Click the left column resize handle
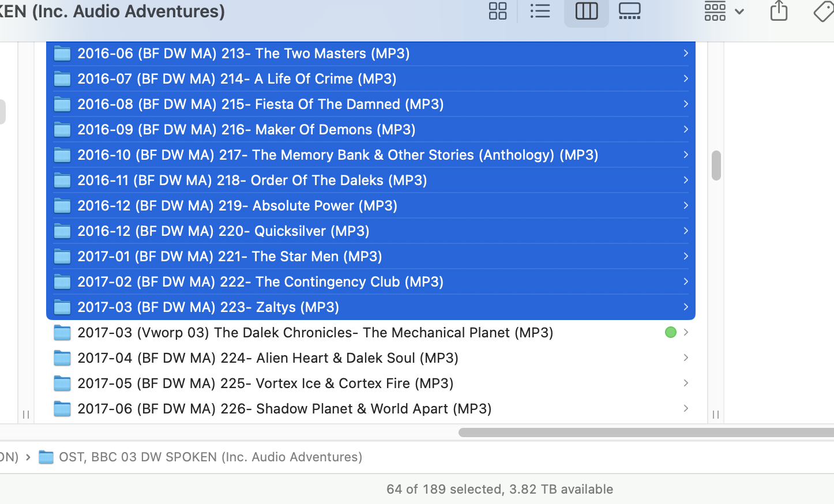834x504 pixels. point(26,415)
